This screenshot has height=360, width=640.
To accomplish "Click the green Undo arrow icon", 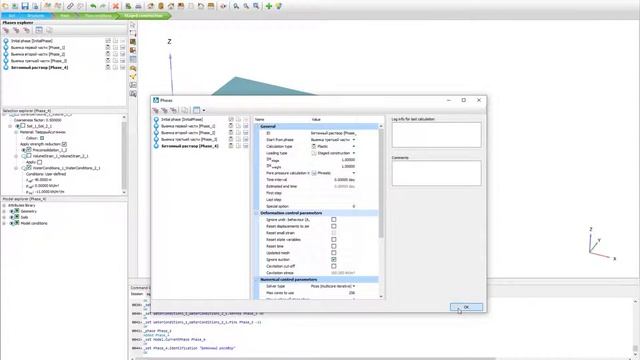I will click(x=93, y=6).
